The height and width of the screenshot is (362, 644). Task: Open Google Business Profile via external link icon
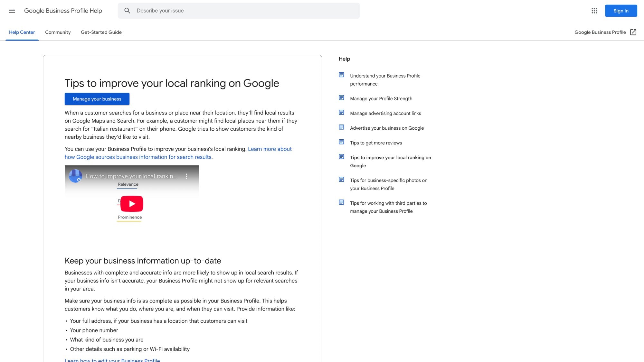pyautogui.click(x=633, y=32)
